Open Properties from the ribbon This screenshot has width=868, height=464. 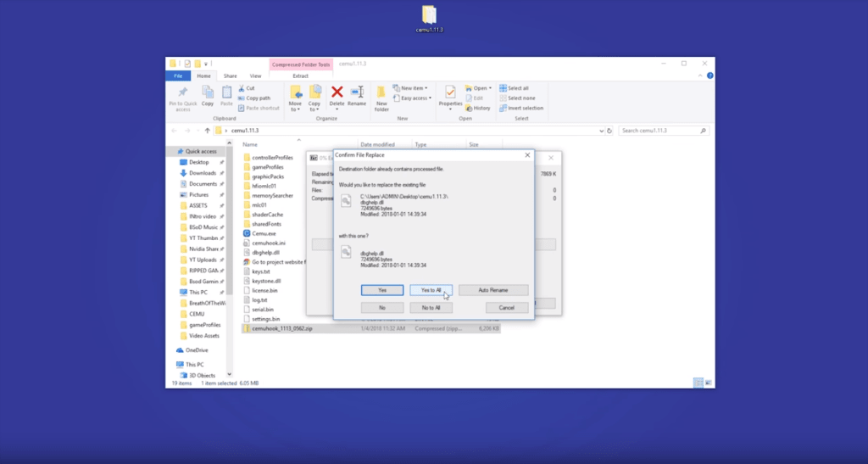[450, 92]
